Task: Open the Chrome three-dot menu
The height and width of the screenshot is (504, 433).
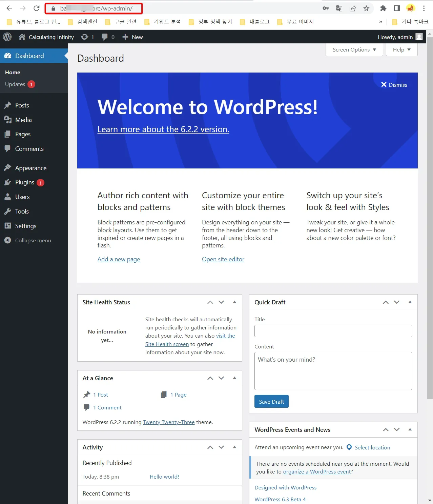Action: click(x=424, y=8)
